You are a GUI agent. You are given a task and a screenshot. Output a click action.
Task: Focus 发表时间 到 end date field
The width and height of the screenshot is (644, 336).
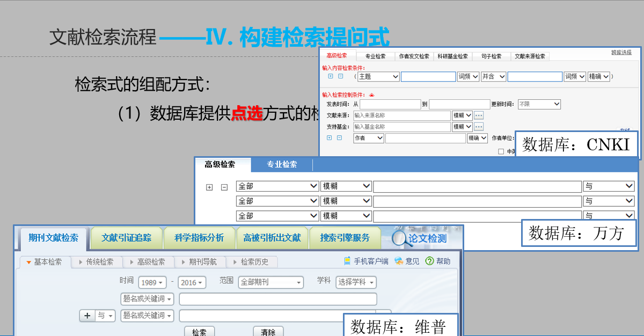459,104
